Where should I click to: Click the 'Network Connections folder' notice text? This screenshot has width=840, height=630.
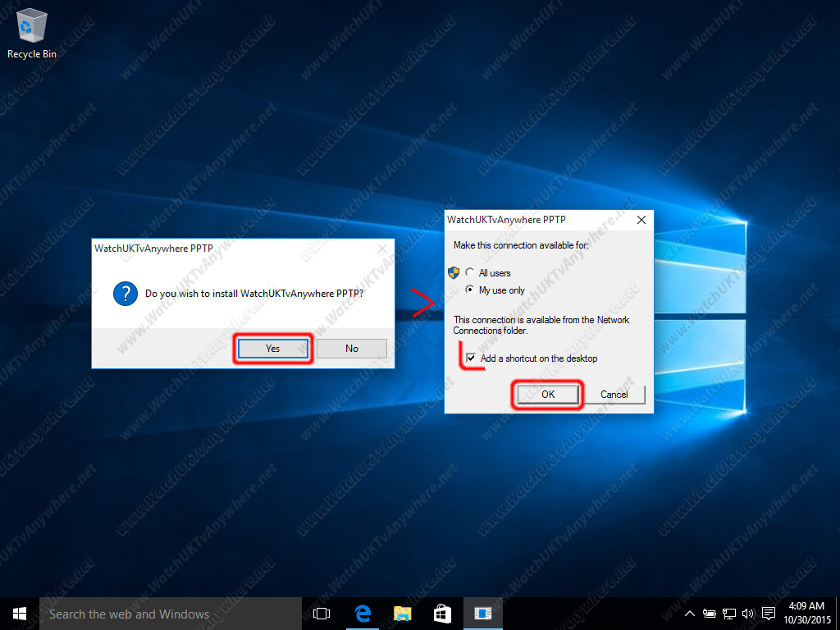click(541, 325)
